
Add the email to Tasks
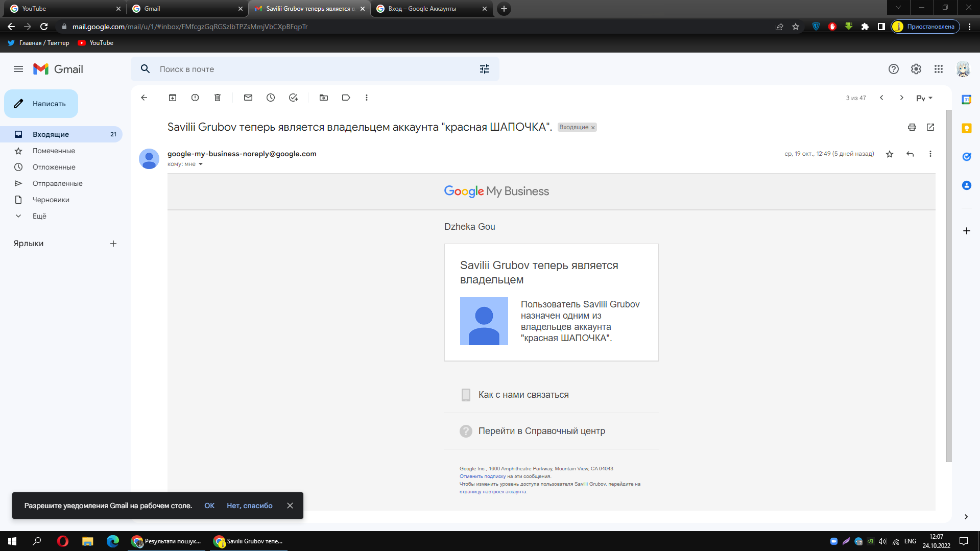(x=293, y=98)
